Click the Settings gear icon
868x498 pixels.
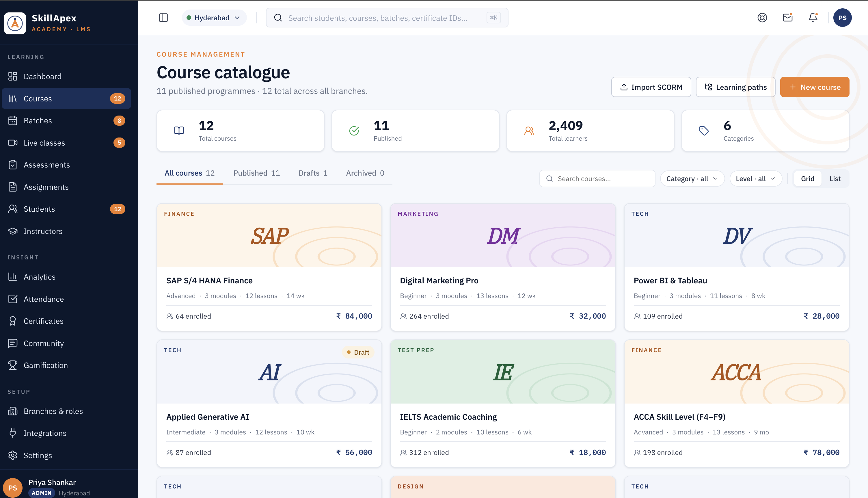(x=13, y=455)
